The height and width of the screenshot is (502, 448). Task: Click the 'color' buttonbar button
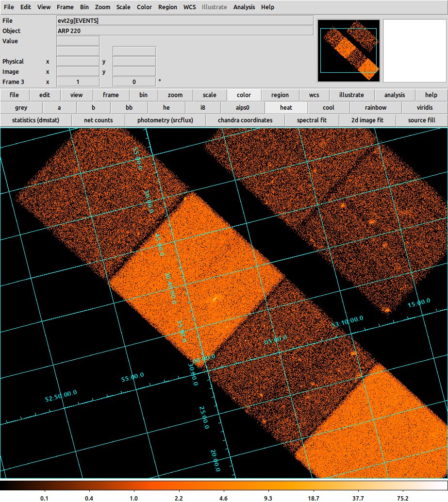244,95
